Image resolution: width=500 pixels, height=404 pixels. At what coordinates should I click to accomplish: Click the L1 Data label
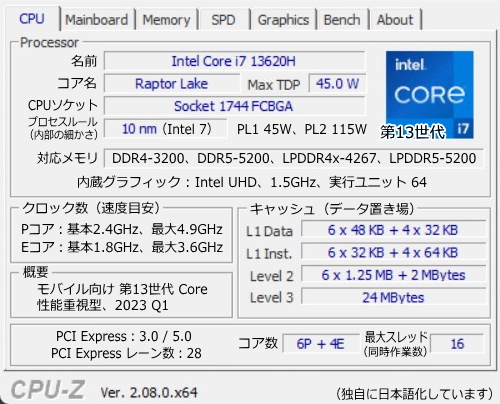[269, 231]
